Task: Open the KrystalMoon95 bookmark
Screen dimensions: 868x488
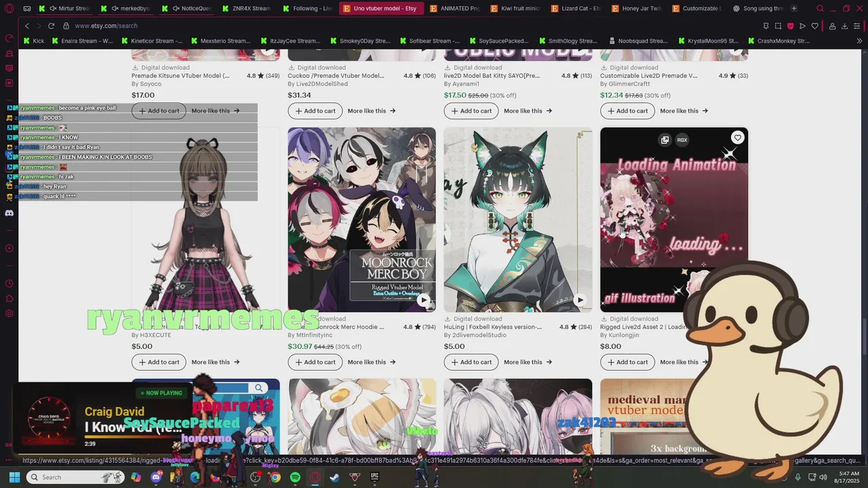Action: pyautogui.click(x=707, y=41)
